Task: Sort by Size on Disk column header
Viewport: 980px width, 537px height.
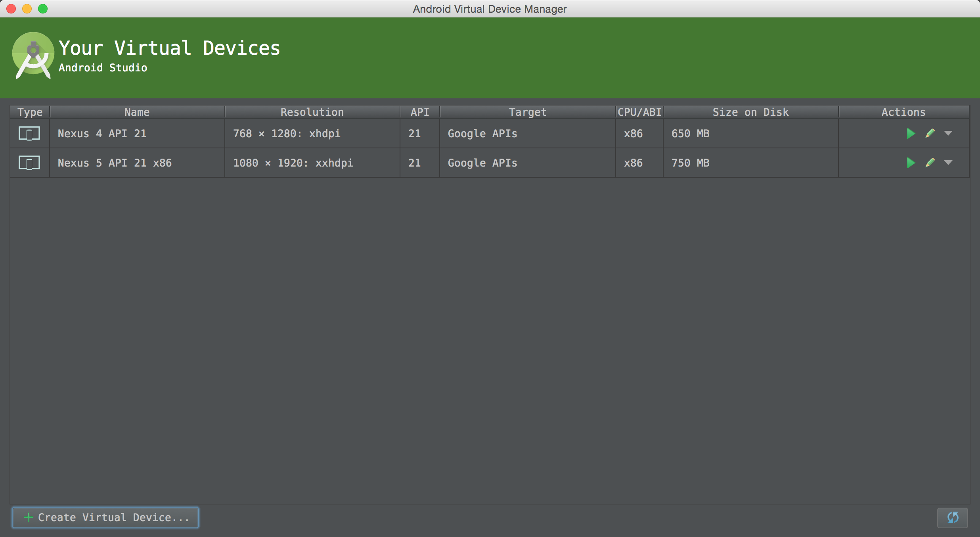Action: tap(750, 112)
